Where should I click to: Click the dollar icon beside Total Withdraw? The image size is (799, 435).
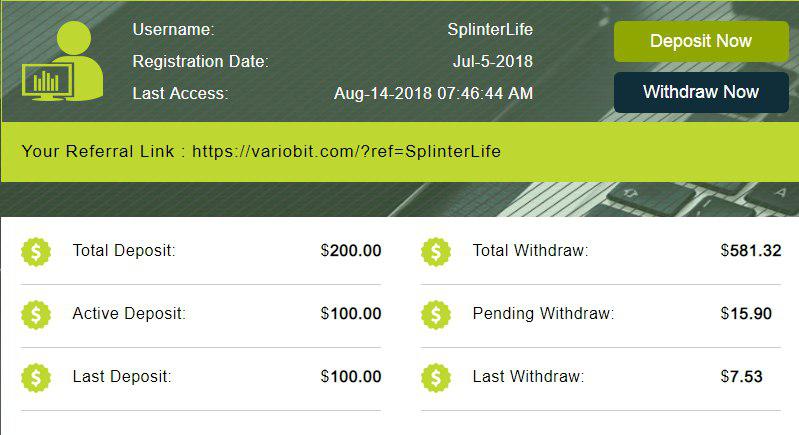(x=436, y=251)
